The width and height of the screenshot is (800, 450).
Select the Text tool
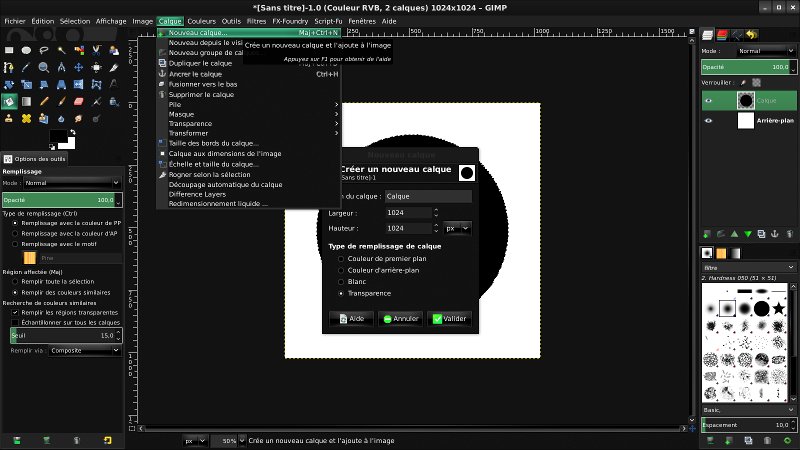coord(114,85)
